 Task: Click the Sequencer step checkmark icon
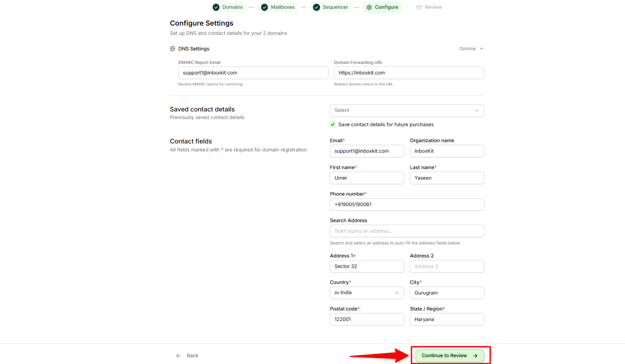(x=316, y=7)
